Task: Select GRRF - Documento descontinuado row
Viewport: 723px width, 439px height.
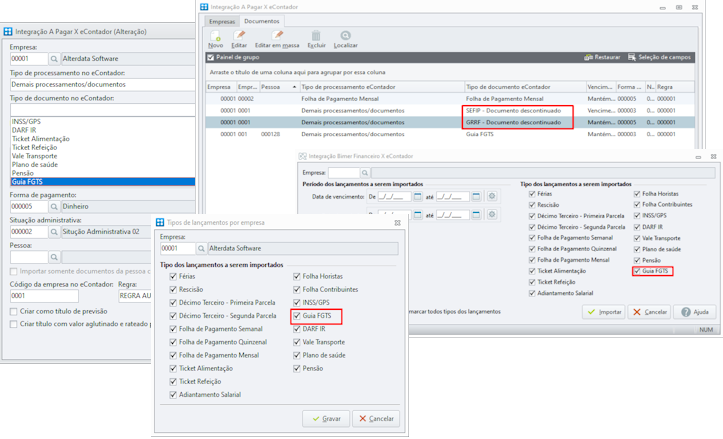Action: click(x=450, y=122)
